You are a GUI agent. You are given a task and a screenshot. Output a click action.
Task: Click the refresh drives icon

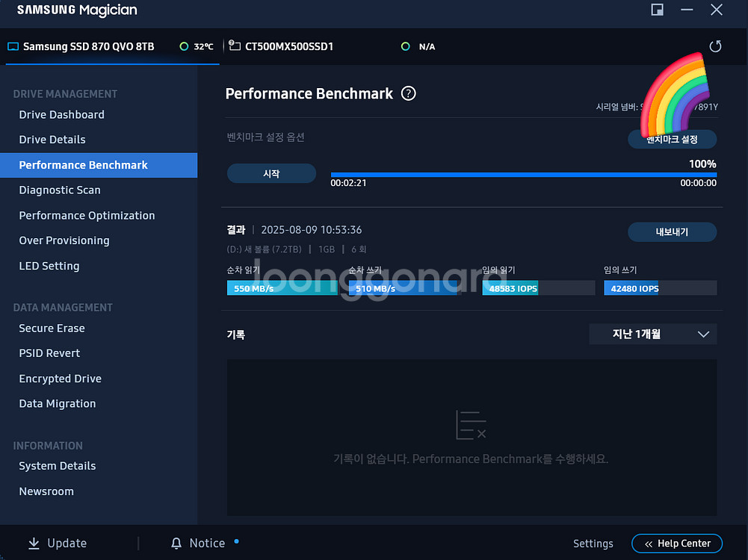point(715,46)
